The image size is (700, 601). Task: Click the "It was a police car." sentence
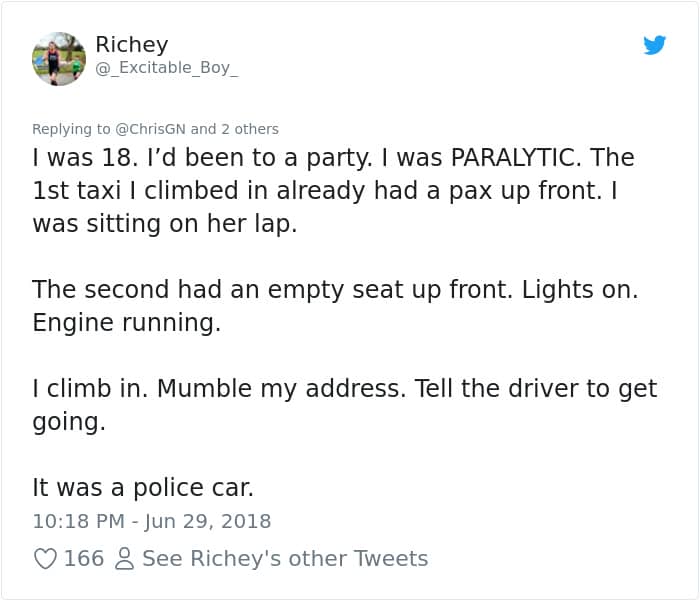(x=143, y=487)
